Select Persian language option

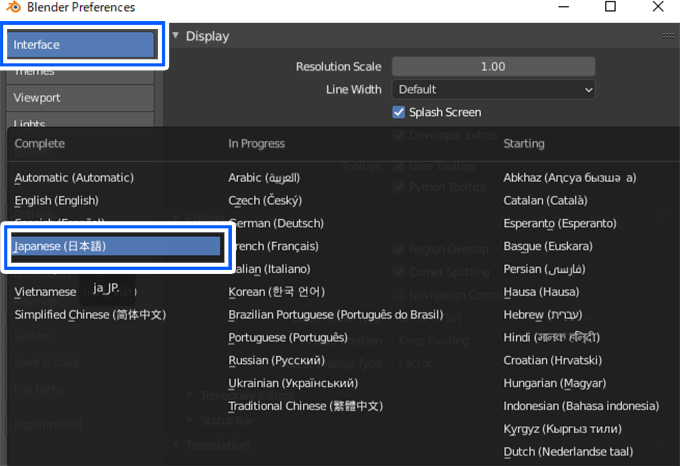point(544,269)
